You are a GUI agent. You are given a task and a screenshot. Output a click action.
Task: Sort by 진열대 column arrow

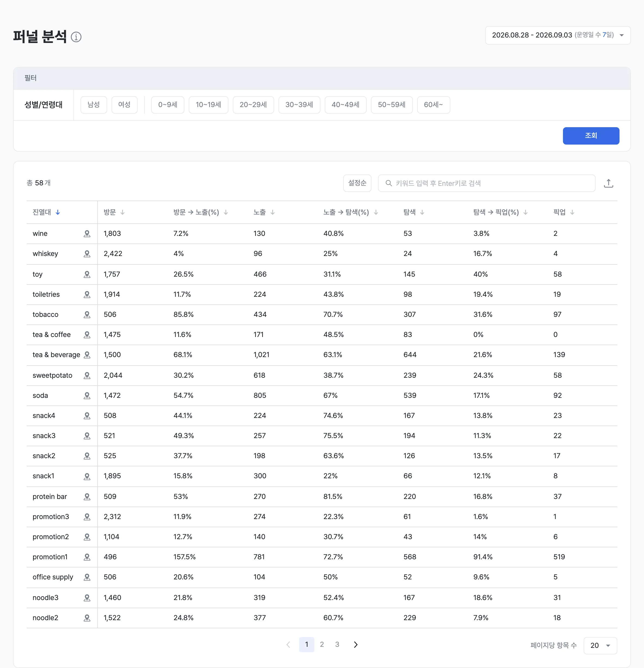(58, 212)
